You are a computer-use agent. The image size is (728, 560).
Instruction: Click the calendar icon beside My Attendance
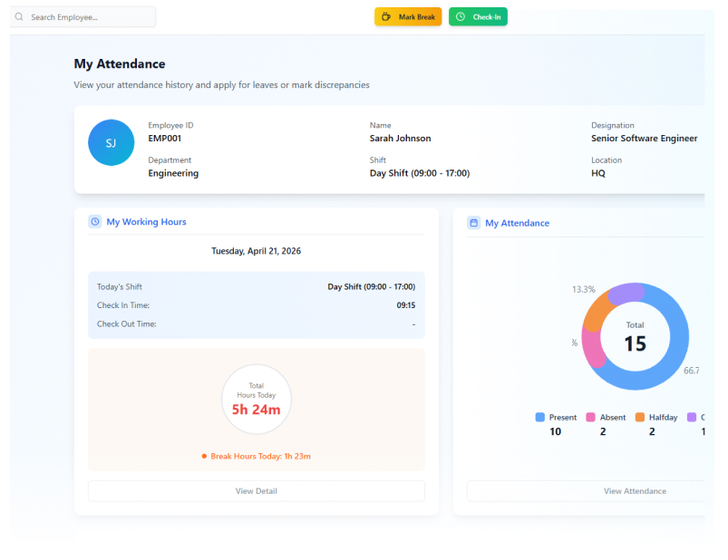[473, 223]
